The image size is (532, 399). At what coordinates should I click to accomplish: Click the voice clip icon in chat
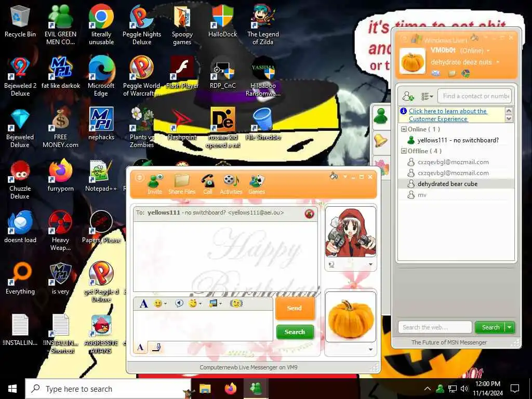[x=179, y=303]
